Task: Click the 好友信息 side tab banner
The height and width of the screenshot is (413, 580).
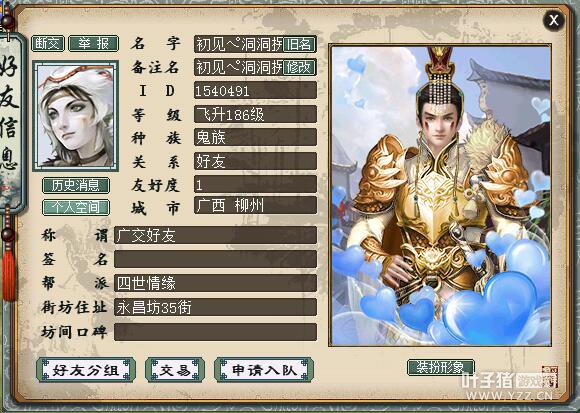Action: pyautogui.click(x=11, y=118)
